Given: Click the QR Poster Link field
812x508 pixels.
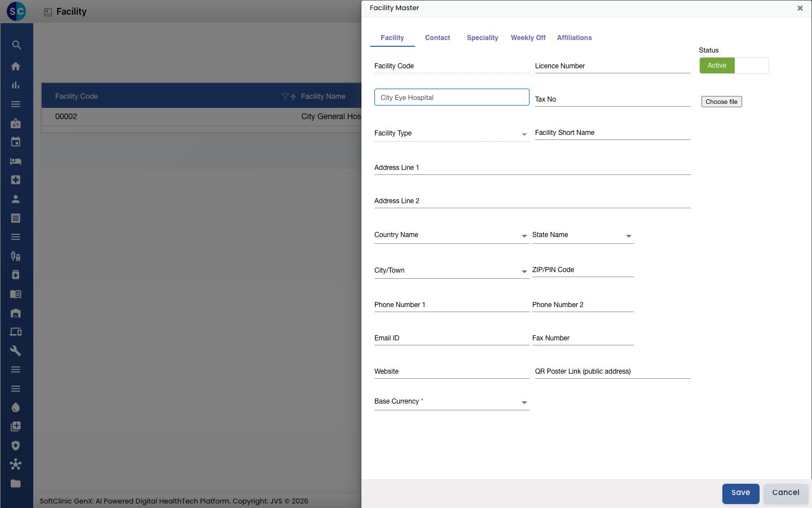Looking at the screenshot, I should (613, 371).
